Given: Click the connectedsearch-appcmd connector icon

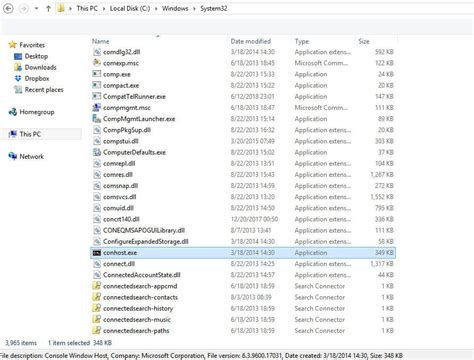Looking at the screenshot, I should point(97,286).
